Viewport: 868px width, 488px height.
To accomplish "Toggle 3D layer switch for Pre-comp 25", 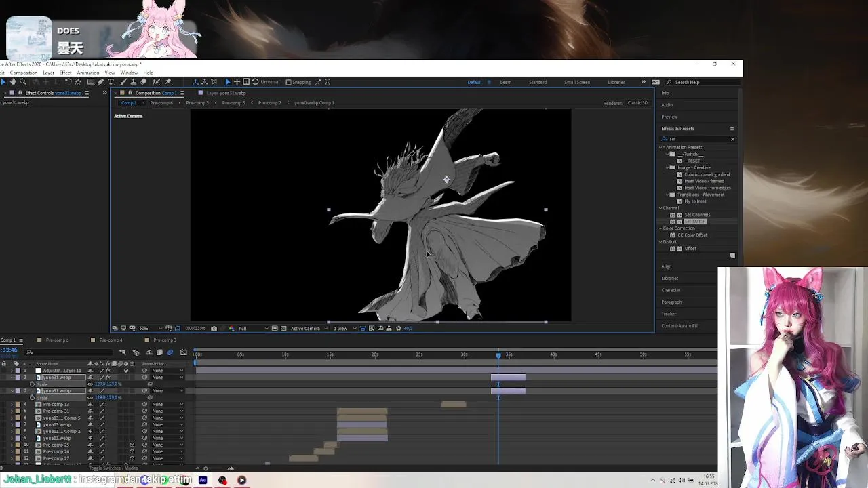I will 132,445.
